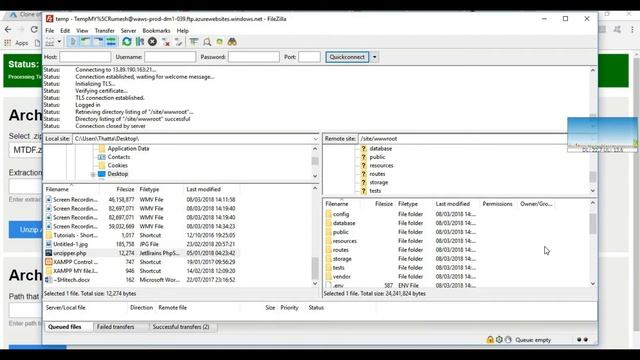Focus the Username input field
This screenshot has height=360, width=640.
170,57
